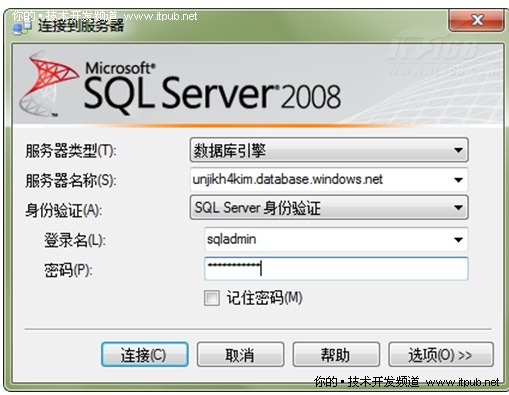Select the 服务器类型(T) label
Screen dimensions: 509x395
coord(71,151)
